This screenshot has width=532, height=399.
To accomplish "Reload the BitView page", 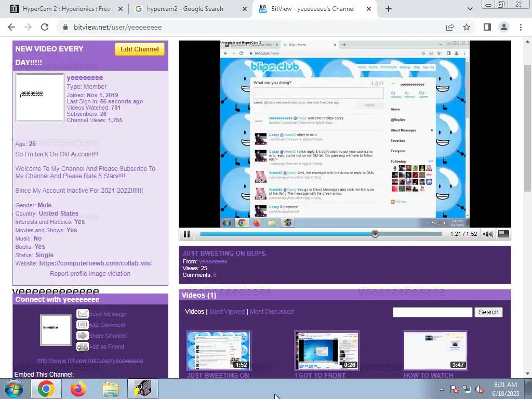I will tap(45, 27).
